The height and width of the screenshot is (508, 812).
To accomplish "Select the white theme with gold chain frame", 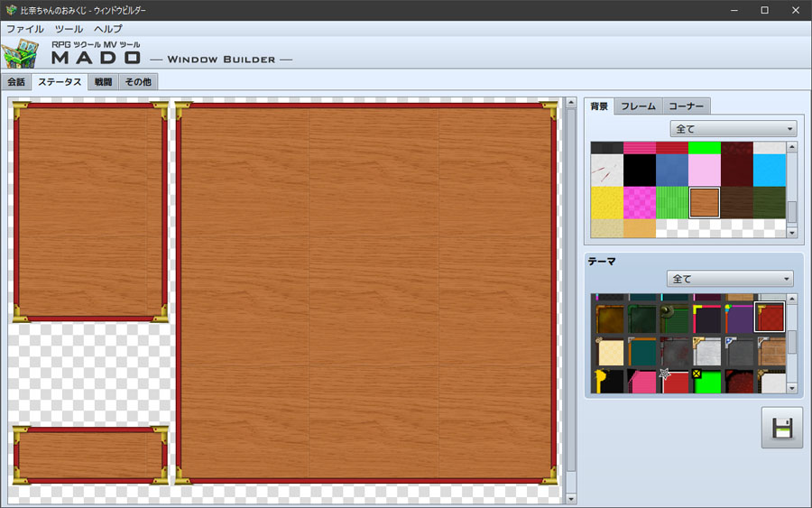I will [x=771, y=381].
